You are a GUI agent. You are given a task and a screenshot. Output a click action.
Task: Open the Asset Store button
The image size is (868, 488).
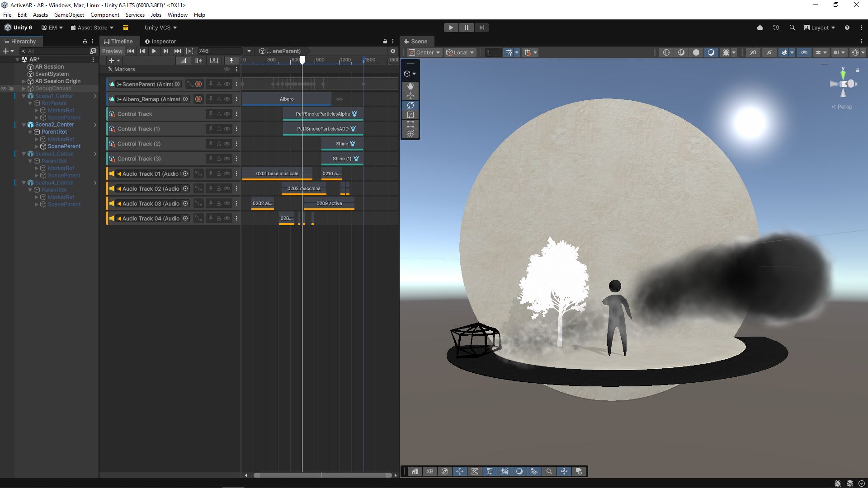[x=92, y=28]
